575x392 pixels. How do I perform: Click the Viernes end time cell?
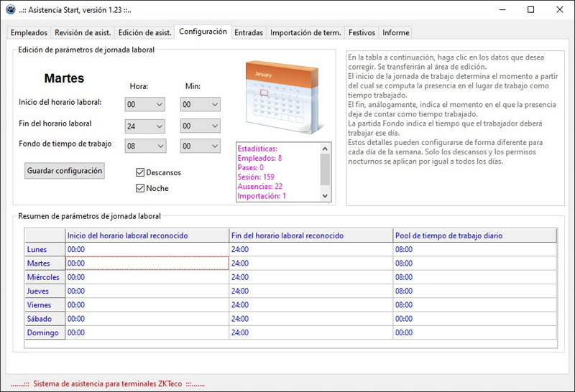[x=310, y=305]
